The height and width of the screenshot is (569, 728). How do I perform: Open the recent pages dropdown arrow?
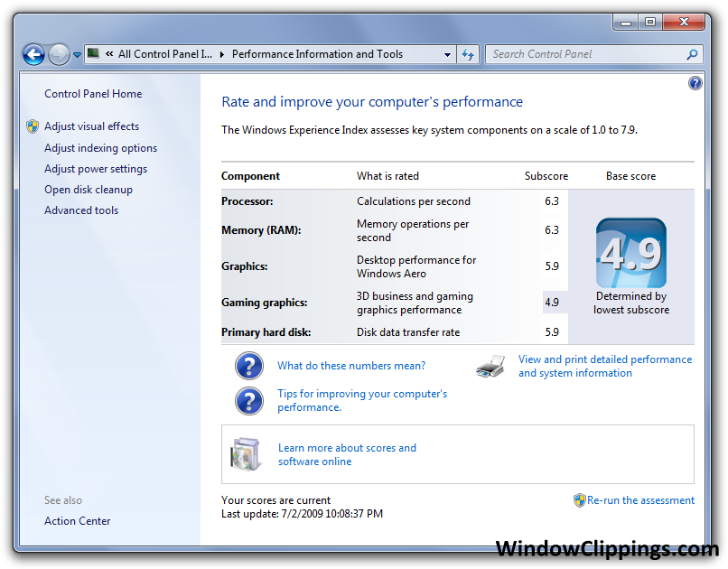pos(77,55)
